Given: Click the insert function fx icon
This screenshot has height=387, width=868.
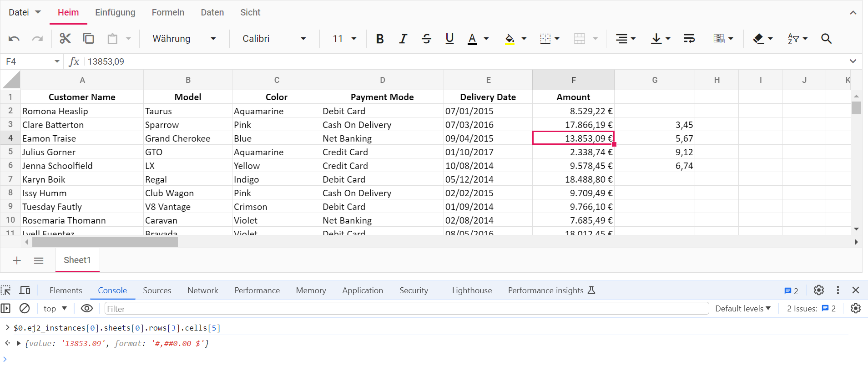Looking at the screenshot, I should click(74, 61).
